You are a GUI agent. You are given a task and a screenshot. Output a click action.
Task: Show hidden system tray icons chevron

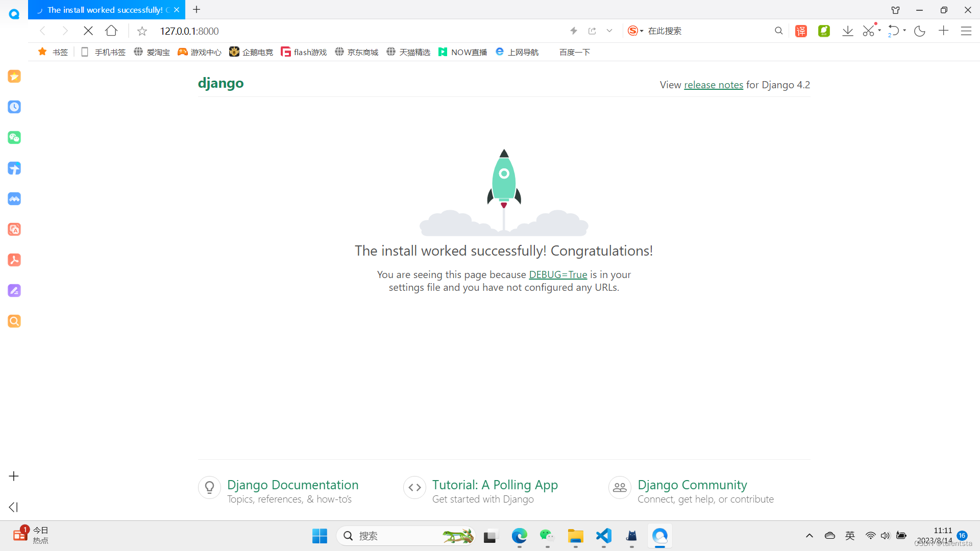click(810, 536)
